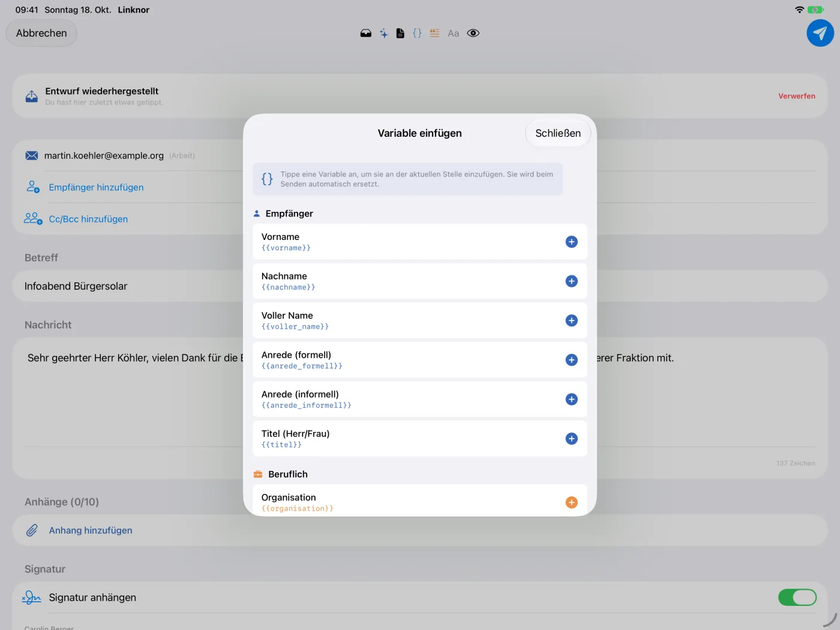Select the Anrede (formell) variable row
Screen dimensions: 840x630
point(419,360)
